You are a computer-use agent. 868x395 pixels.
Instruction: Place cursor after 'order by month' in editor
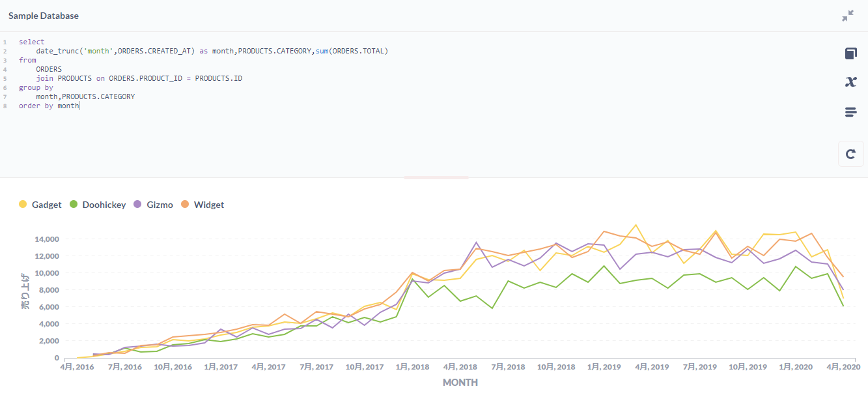(80, 105)
